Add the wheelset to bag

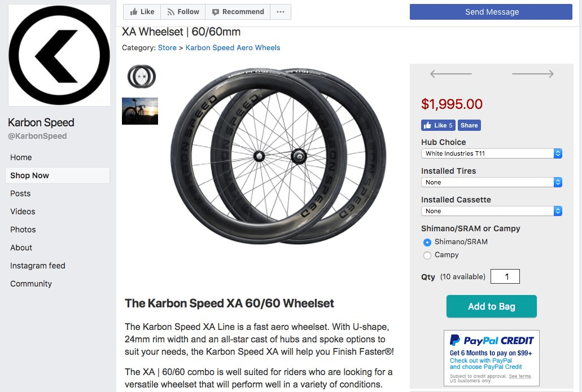(x=491, y=306)
